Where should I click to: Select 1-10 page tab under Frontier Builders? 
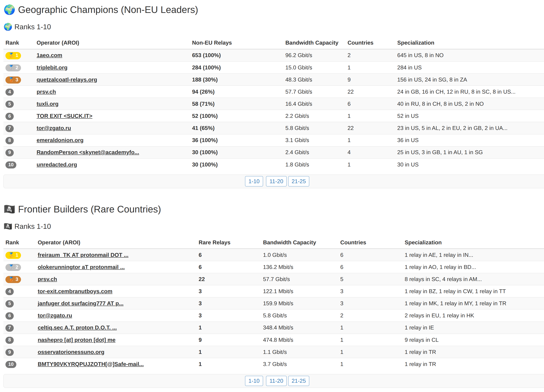tap(254, 381)
